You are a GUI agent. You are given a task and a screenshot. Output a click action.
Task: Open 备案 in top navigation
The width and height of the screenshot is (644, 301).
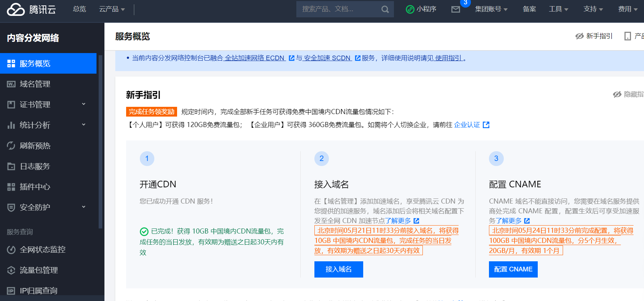529,9
